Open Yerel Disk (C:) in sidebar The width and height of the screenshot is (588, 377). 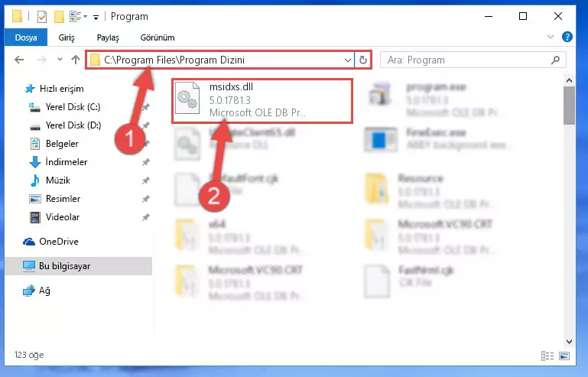73,107
